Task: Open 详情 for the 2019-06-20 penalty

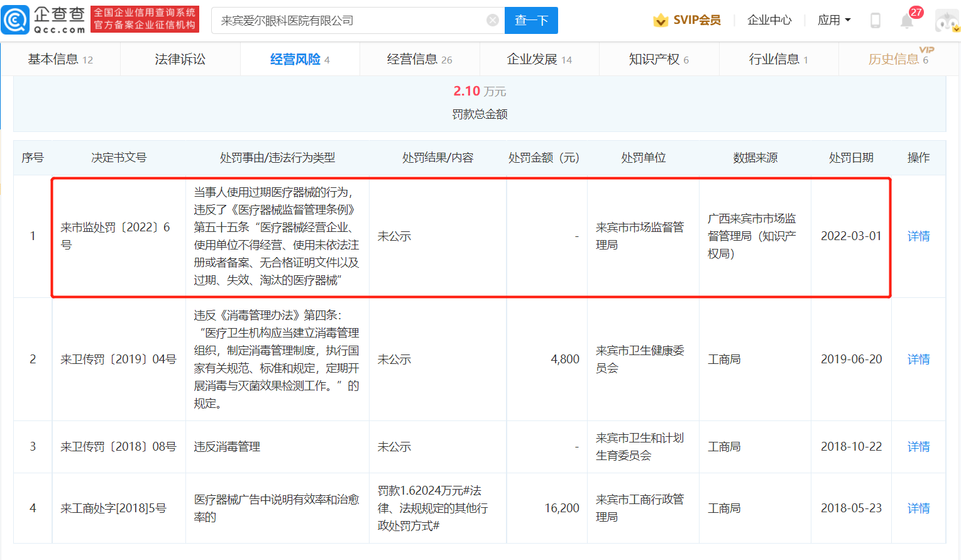Action: [918, 359]
